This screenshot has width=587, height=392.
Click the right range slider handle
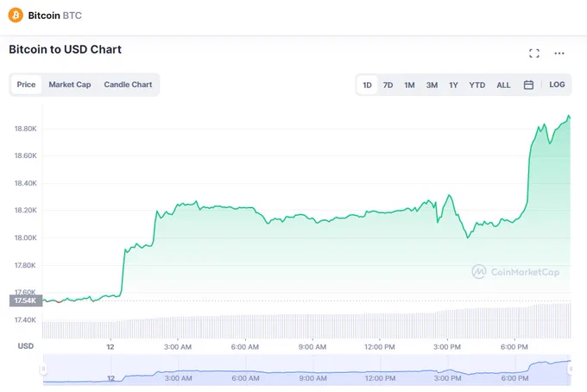click(571, 370)
